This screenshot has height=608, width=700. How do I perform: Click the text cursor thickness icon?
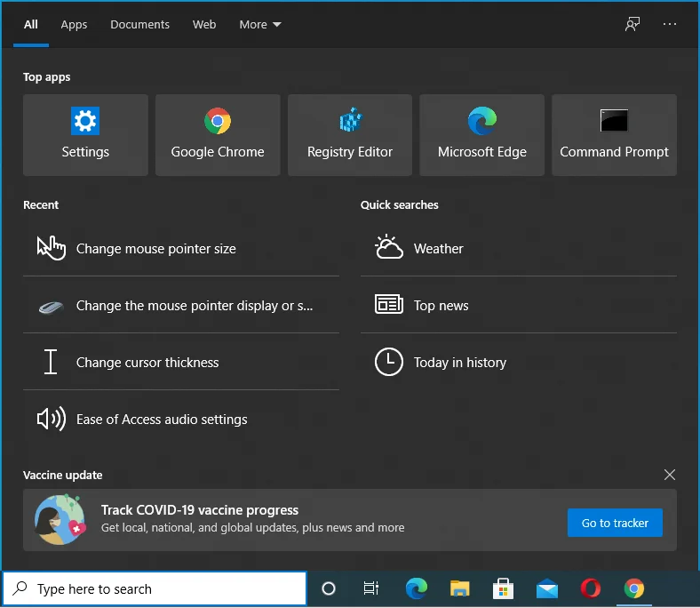click(x=51, y=362)
